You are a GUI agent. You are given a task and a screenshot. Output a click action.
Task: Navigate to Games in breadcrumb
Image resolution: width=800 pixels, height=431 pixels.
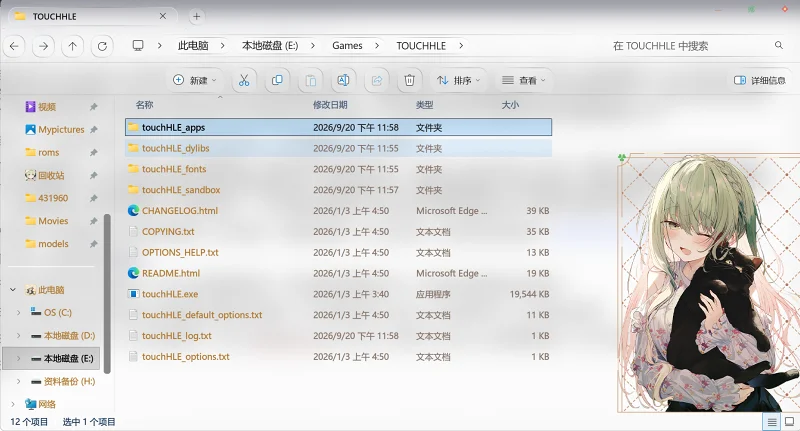[x=347, y=45]
